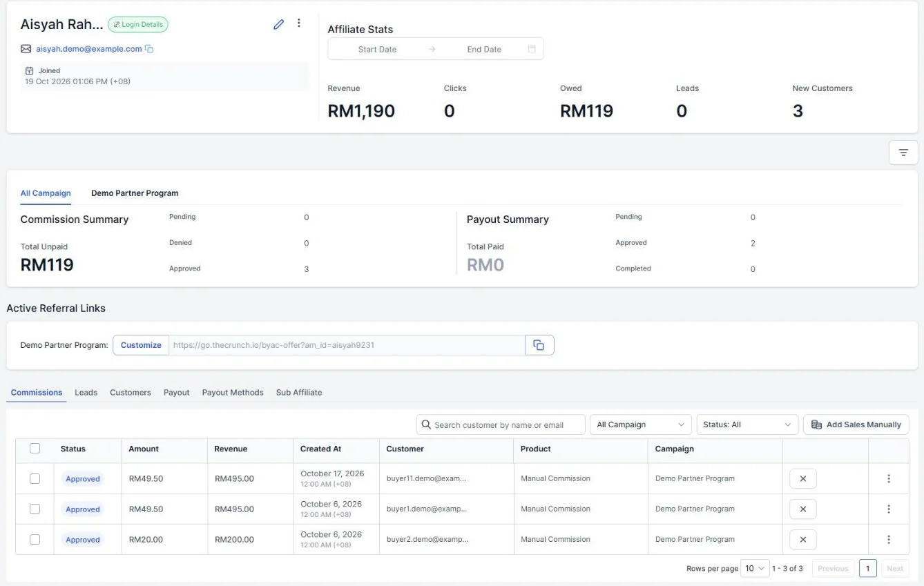Open the kebab menu for the buyer11.demo row
The height and width of the screenshot is (586, 924).
pos(889,478)
